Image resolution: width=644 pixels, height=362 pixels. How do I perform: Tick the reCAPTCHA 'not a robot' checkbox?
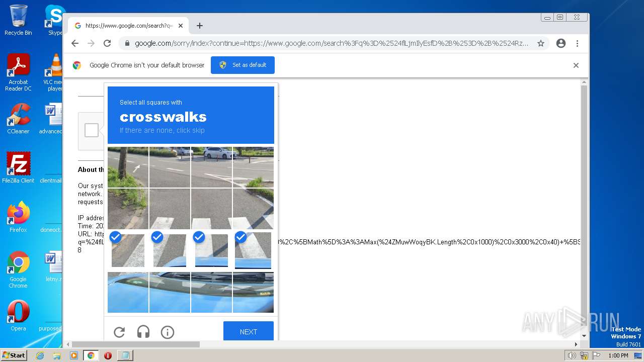coord(92,130)
